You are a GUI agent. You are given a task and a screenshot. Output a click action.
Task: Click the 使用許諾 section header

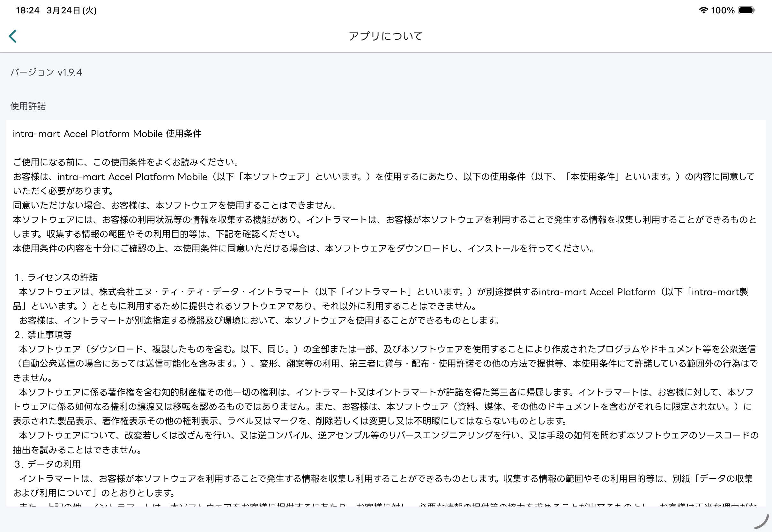[x=28, y=106]
